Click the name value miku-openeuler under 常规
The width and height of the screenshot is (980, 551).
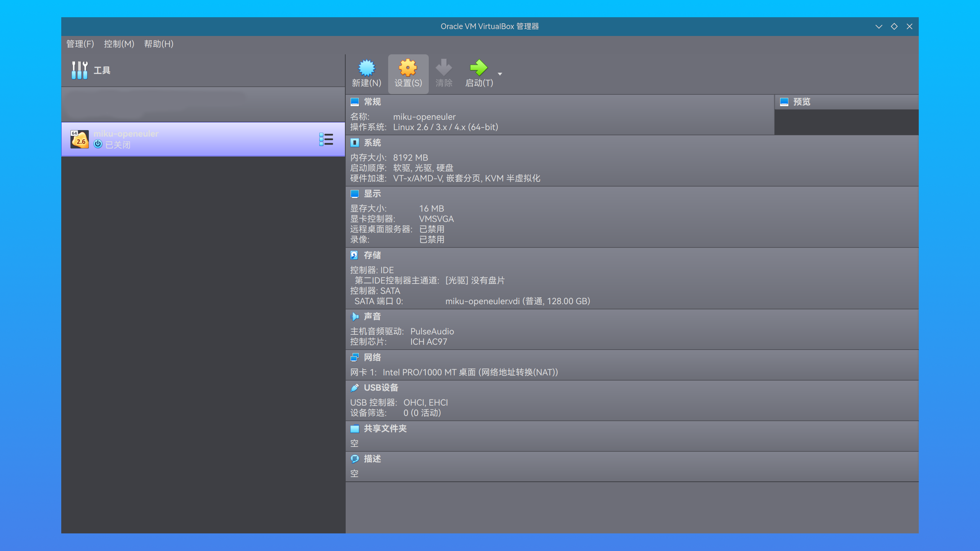click(x=424, y=117)
